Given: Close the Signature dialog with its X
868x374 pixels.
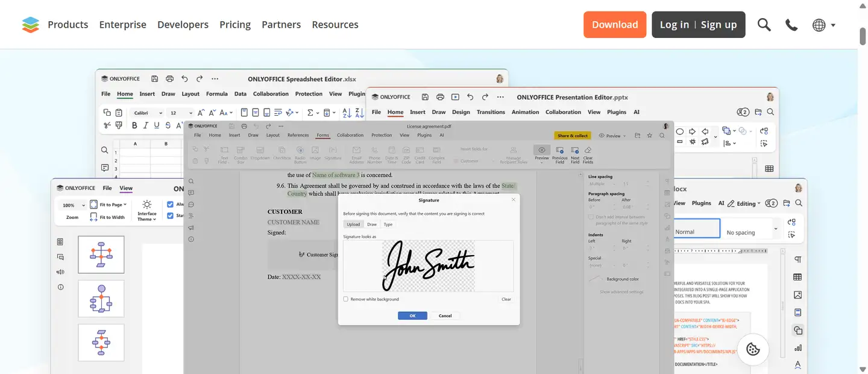Looking at the screenshot, I should click(x=514, y=200).
